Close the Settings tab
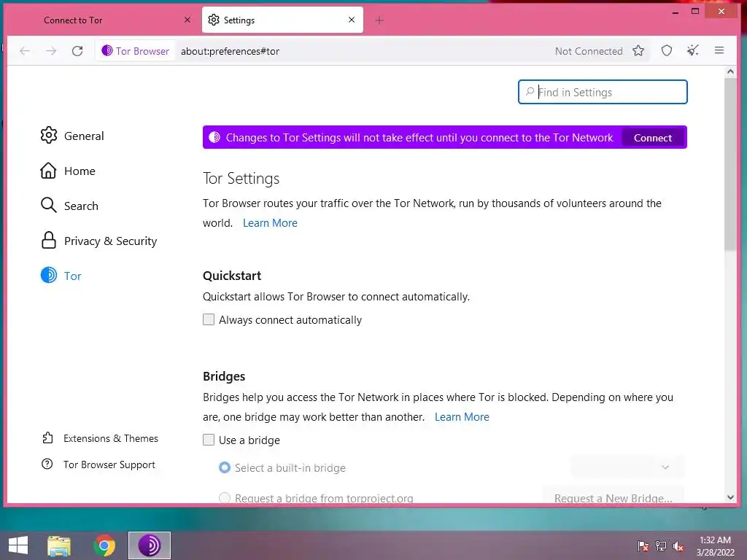 (x=352, y=20)
